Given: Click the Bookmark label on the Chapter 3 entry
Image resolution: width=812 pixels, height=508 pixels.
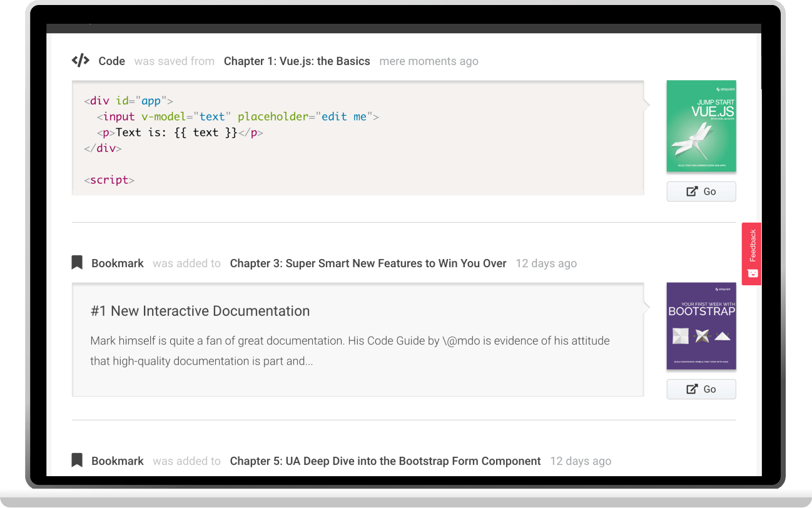Looking at the screenshot, I should tap(117, 263).
